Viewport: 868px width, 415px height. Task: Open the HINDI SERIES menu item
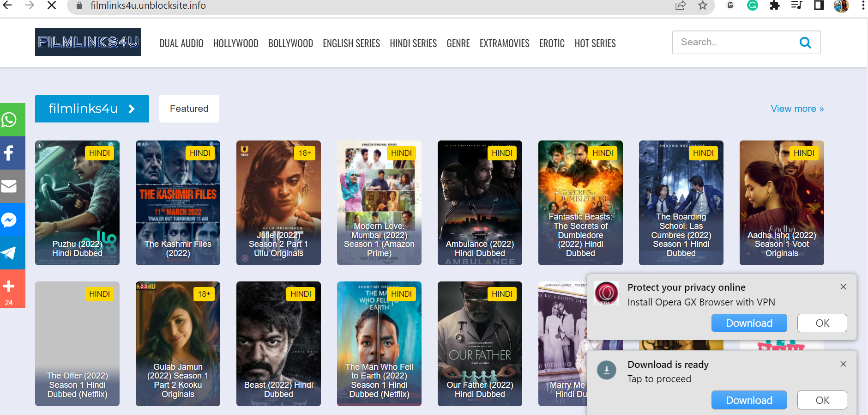pyautogui.click(x=413, y=43)
